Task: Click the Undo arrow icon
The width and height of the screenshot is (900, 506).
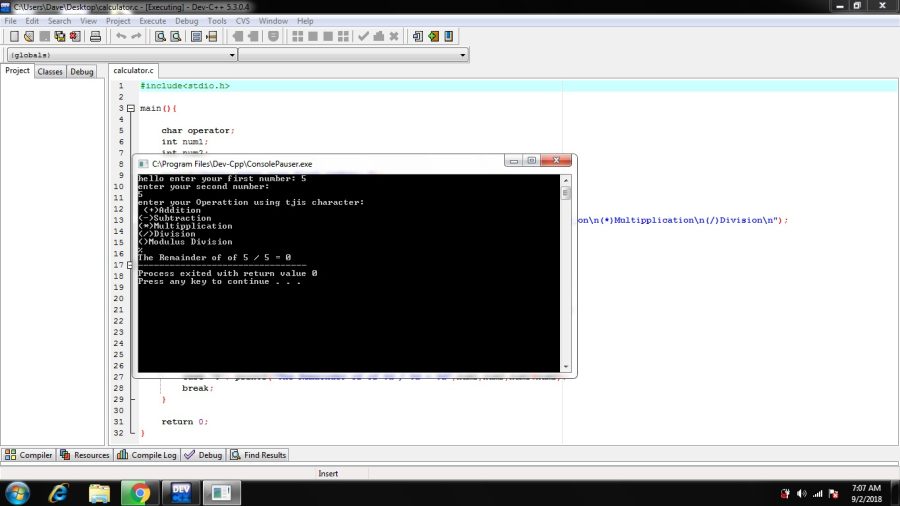Action: coord(121,36)
